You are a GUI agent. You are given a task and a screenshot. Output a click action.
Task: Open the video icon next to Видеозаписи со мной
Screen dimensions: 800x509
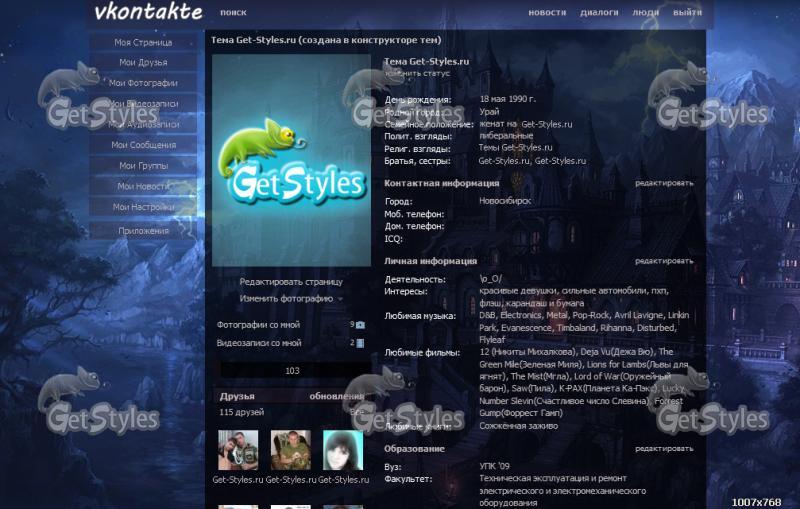[360, 343]
